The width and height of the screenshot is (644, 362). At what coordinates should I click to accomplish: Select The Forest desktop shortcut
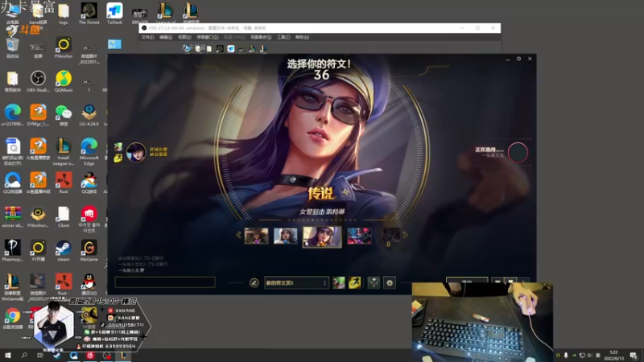(x=89, y=14)
